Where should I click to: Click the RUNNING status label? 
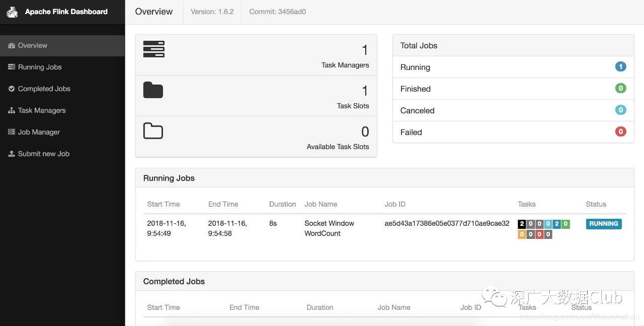coord(604,224)
